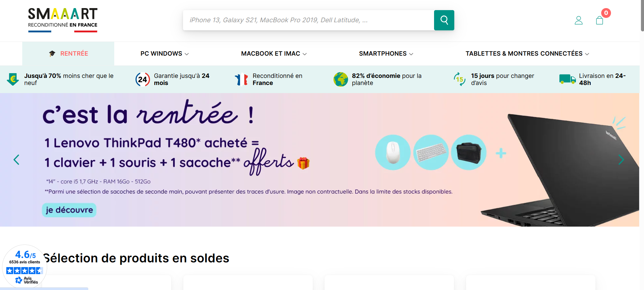
Task: Click the green search magnifier button
Action: pos(444,20)
